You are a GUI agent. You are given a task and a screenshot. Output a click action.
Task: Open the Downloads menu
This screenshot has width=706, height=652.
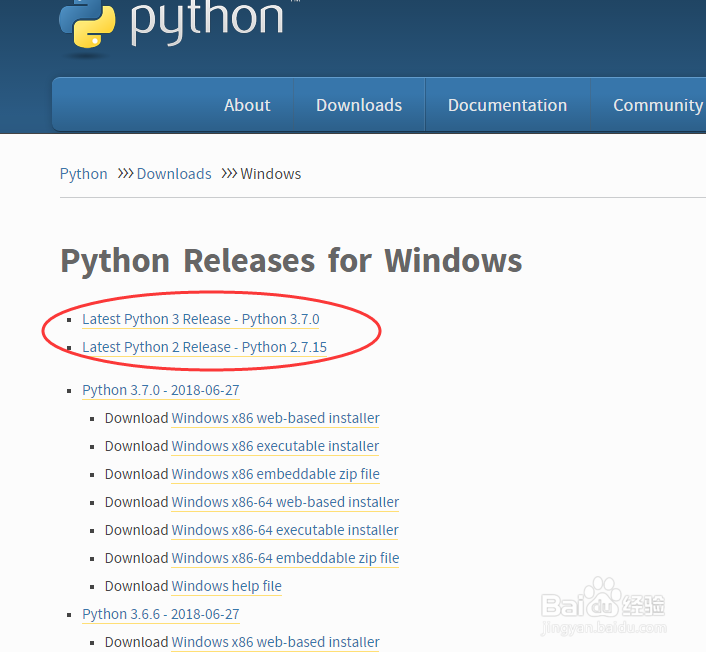point(359,105)
